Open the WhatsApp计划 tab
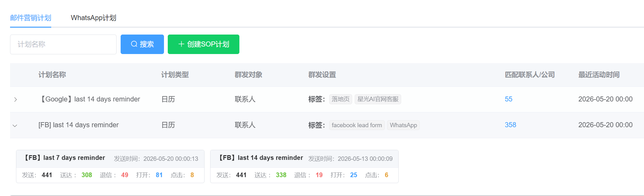 [93, 18]
